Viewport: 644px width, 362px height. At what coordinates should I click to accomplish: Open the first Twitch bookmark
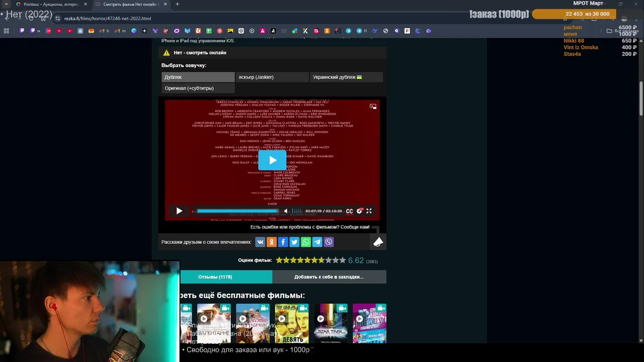tap(22, 31)
